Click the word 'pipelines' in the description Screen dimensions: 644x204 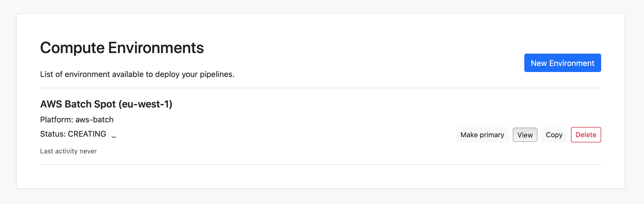tap(216, 74)
